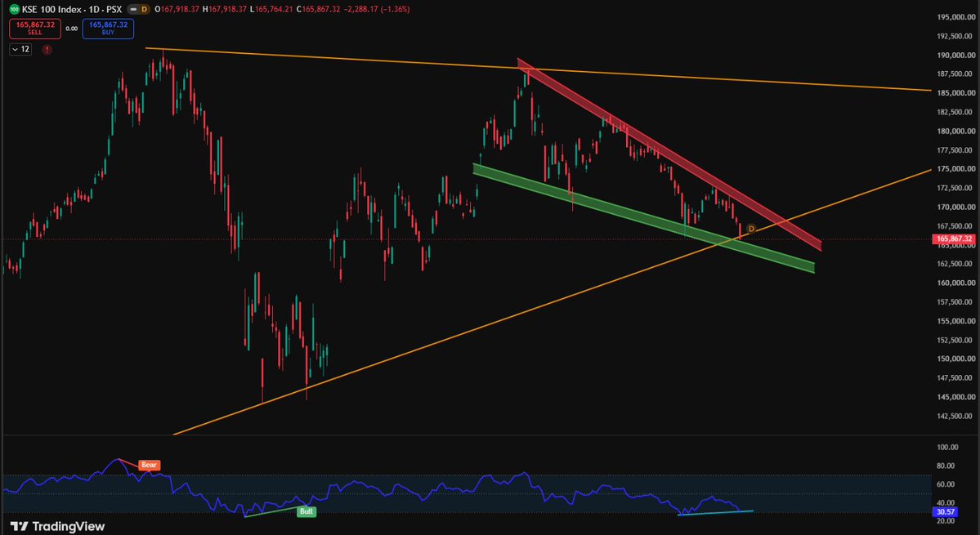Click the red current price label 165,867.32
The image size is (980, 535).
point(955,239)
